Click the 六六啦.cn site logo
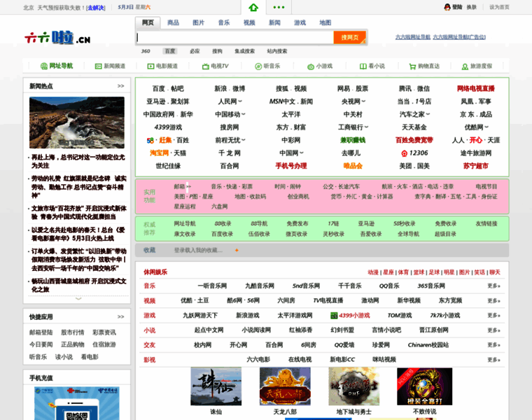 coord(57,38)
